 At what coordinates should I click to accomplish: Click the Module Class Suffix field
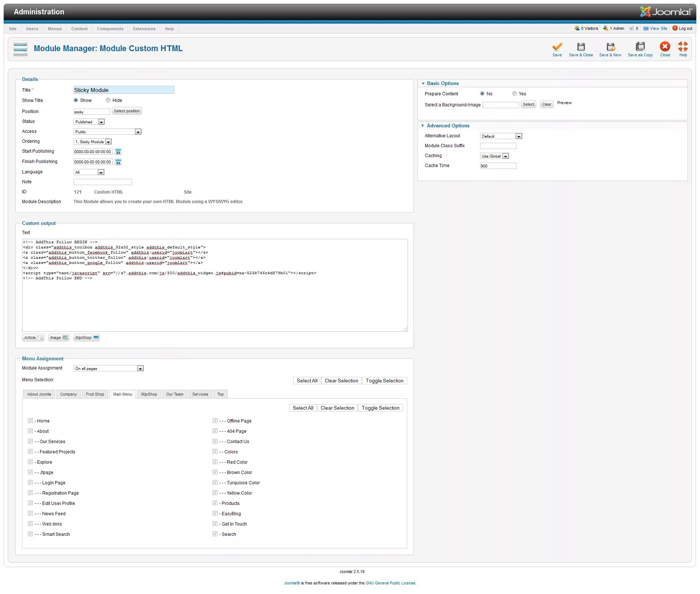pos(498,146)
